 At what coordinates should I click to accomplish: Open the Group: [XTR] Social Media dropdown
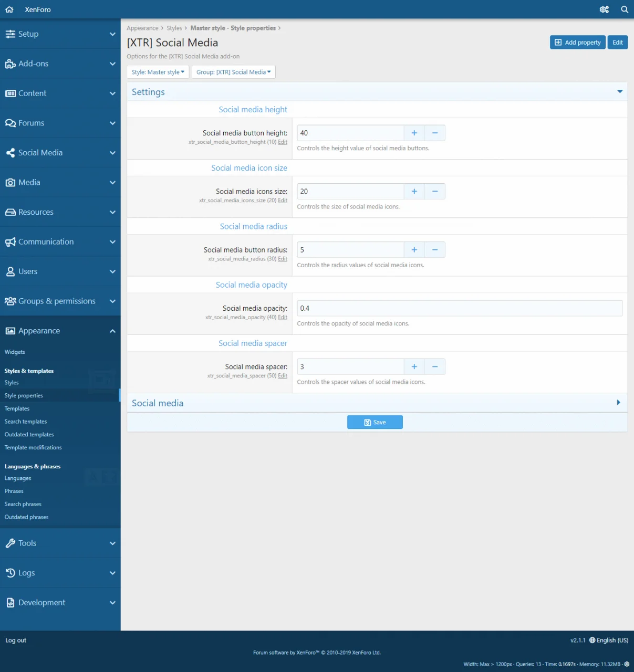[x=233, y=72]
